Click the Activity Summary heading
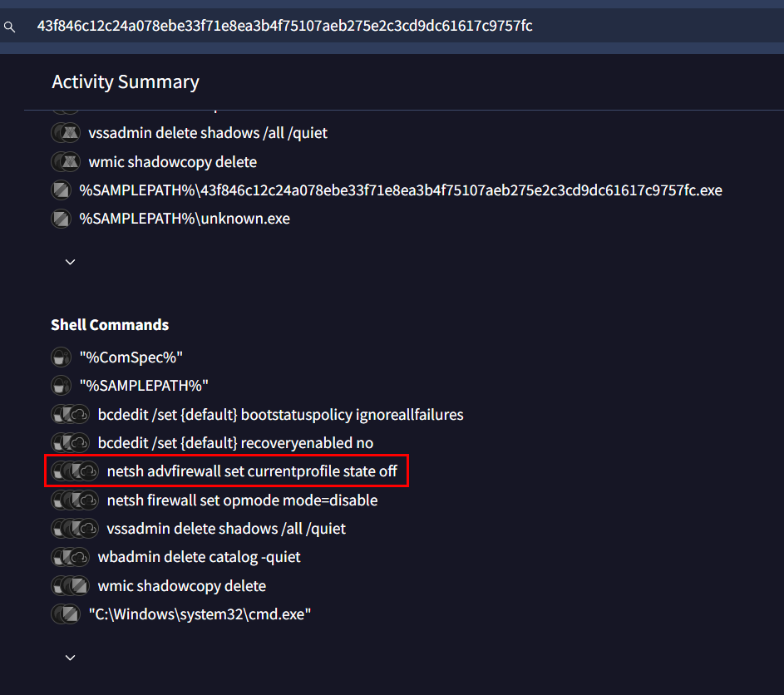 click(126, 81)
